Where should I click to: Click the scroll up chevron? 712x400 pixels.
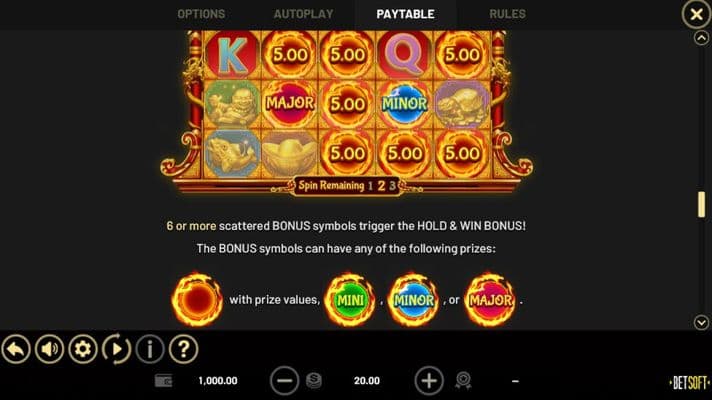point(702,38)
